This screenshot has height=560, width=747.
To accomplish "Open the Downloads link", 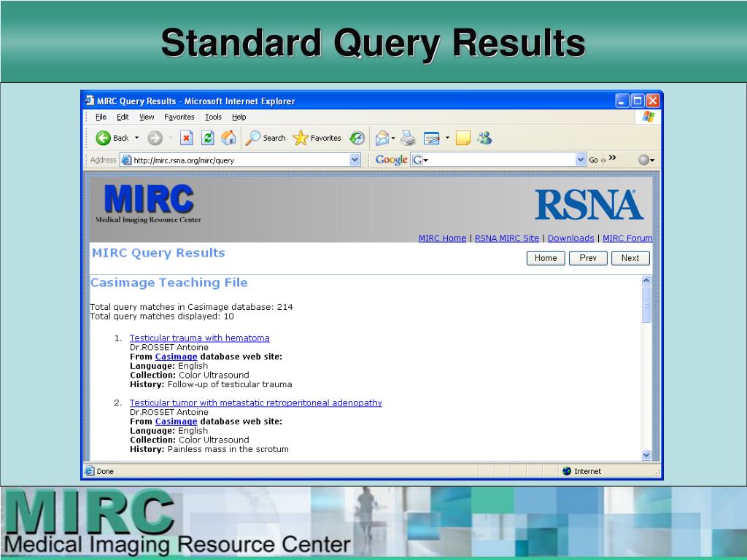I will click(x=570, y=238).
